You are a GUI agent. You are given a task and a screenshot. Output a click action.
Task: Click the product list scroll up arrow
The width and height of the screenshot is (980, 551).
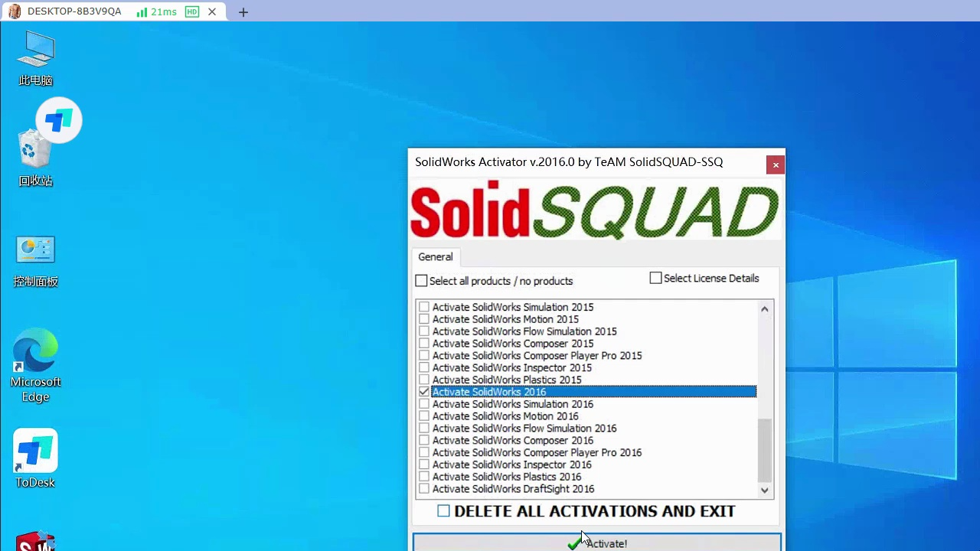pos(764,308)
